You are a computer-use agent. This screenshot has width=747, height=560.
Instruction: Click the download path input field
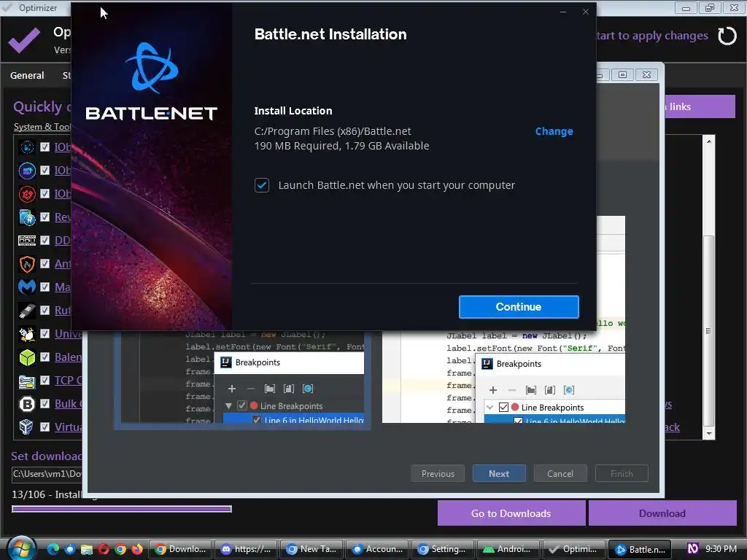[x=47, y=474]
